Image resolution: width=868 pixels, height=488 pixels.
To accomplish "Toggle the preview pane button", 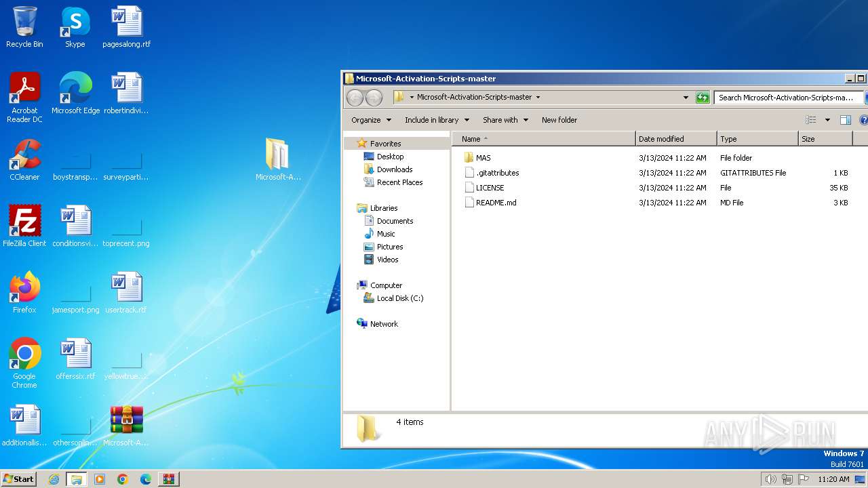I will click(845, 120).
